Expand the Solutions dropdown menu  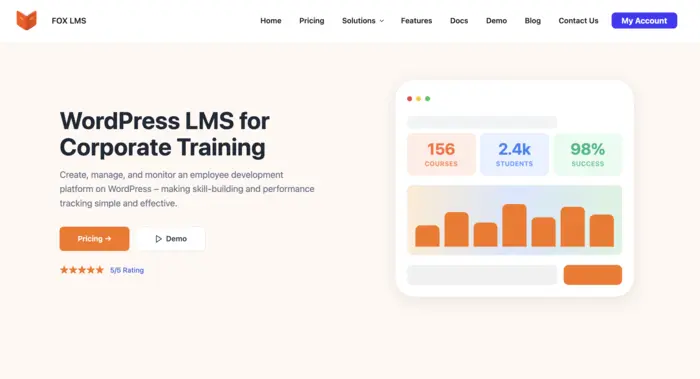pos(362,21)
